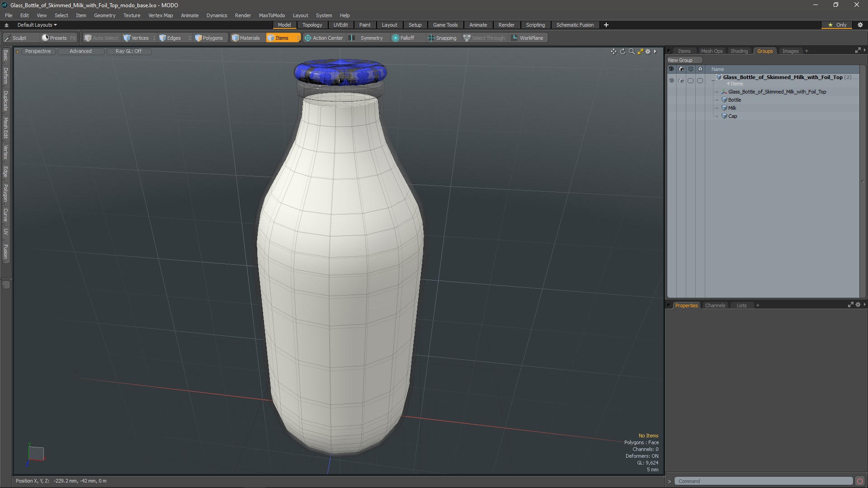
Task: Open the MaxToModo menu
Action: pyautogui.click(x=272, y=15)
